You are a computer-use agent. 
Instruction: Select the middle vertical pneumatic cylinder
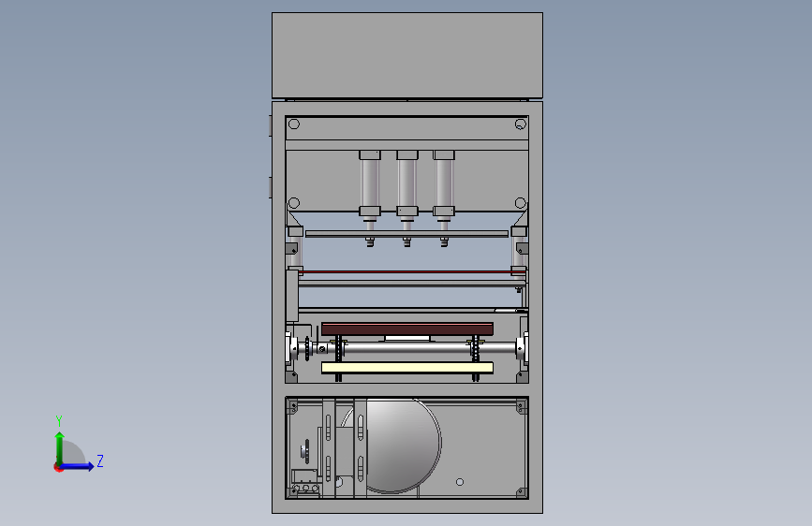point(407,183)
